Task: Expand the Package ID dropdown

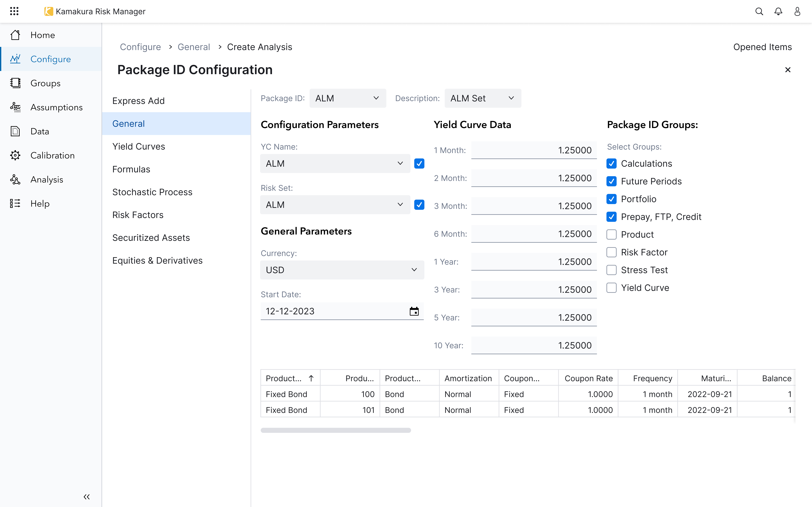Action: point(347,98)
